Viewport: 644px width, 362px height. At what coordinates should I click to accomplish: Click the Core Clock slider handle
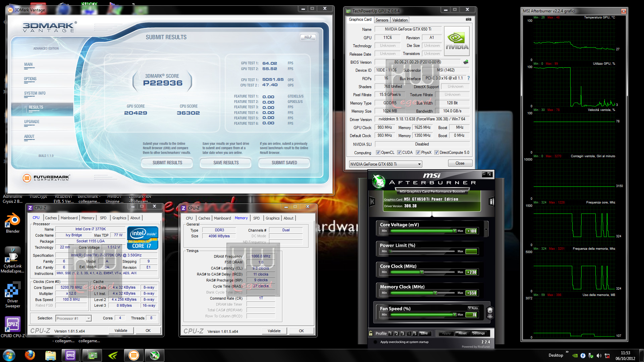tap(422, 272)
